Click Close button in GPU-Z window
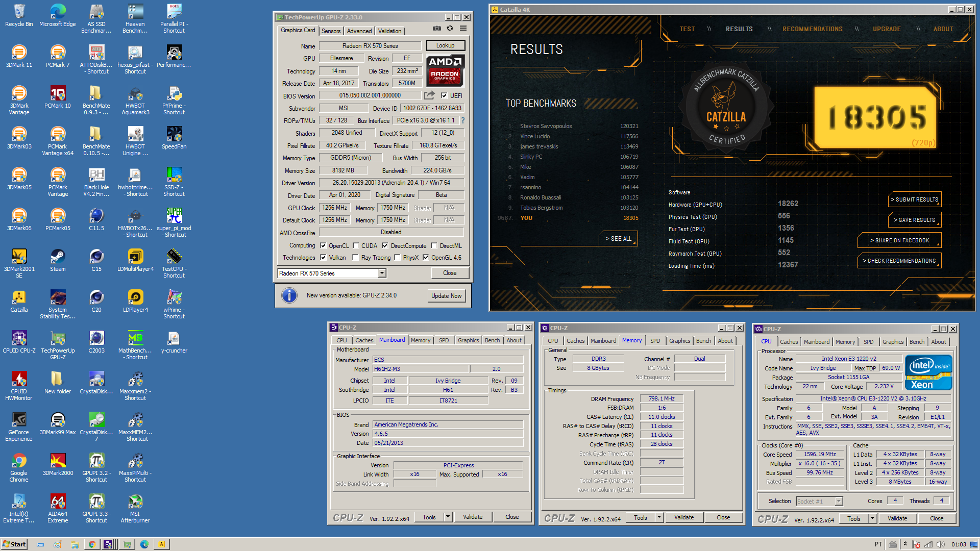Image resolution: width=980 pixels, height=551 pixels. [x=450, y=273]
